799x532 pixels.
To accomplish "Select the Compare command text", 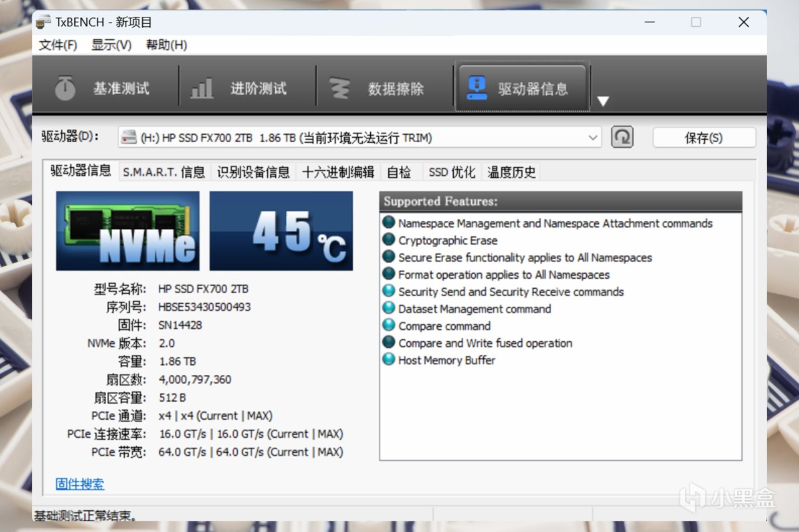I will click(x=444, y=326).
